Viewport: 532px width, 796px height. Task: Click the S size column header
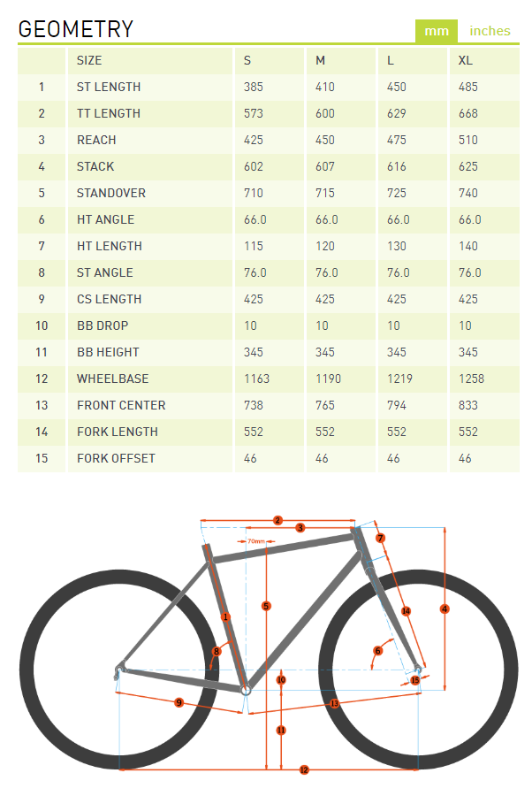[x=247, y=60]
